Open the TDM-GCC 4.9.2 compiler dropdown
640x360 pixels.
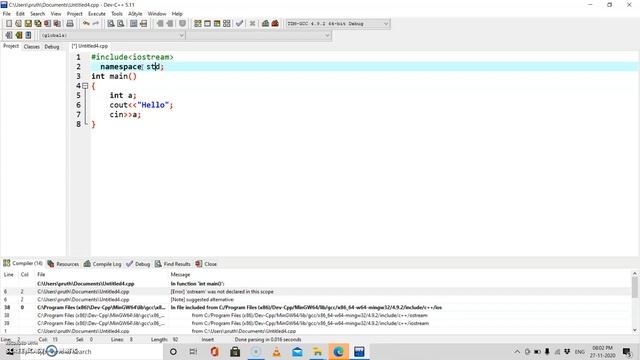click(338, 24)
